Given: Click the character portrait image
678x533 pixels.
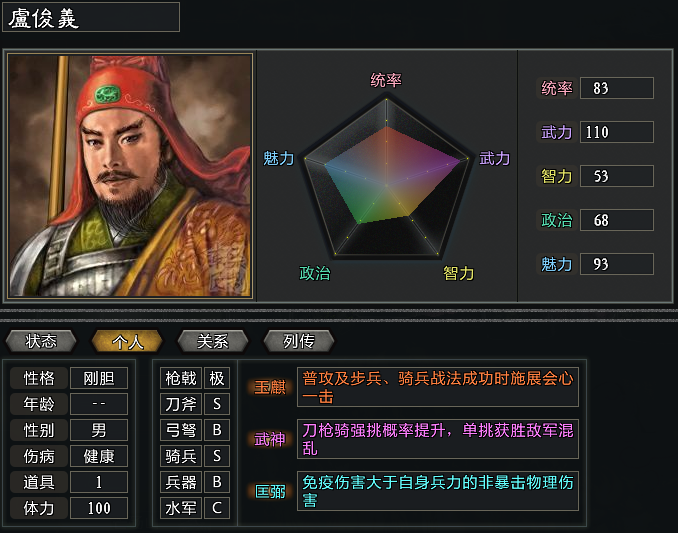Looking at the screenshot, I should [129, 175].
